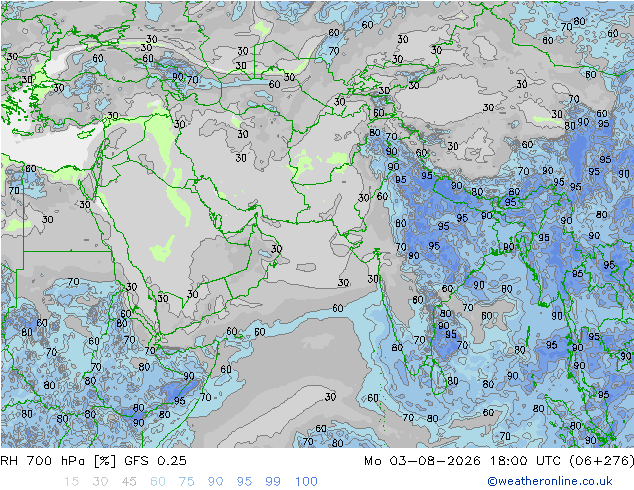Select legend value 30 in the colour scale
The image size is (634, 490).
(100, 482)
